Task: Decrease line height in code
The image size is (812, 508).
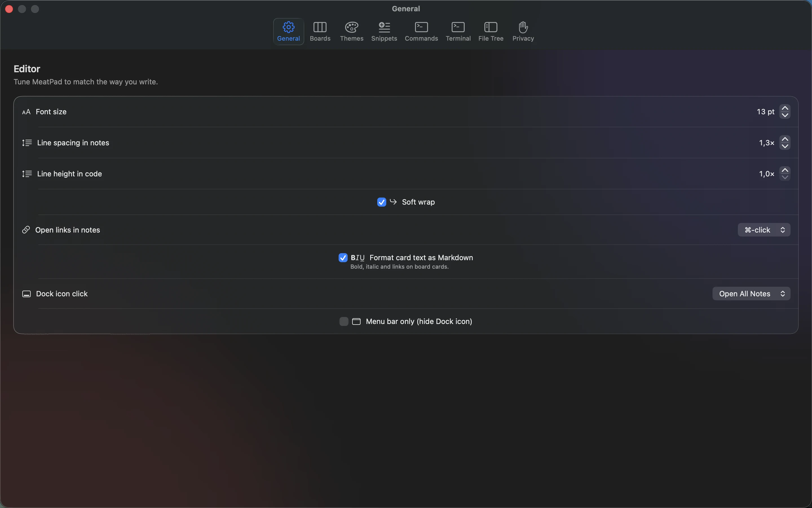Action: tap(784, 177)
